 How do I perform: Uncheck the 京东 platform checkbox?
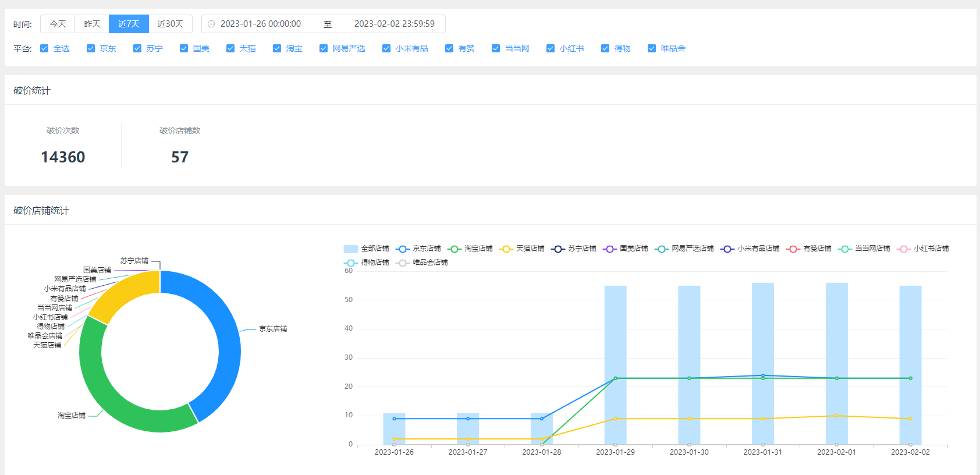(91, 48)
